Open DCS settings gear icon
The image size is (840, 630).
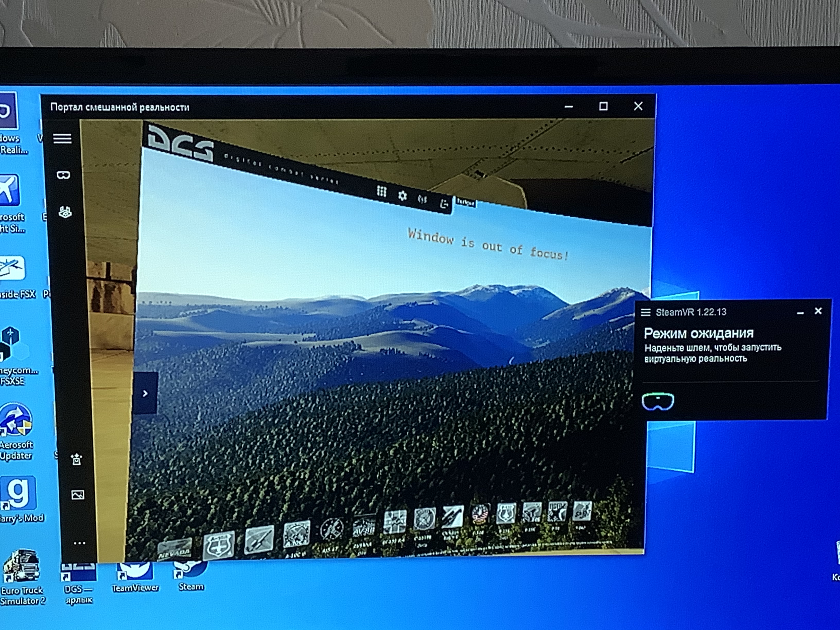click(x=402, y=196)
